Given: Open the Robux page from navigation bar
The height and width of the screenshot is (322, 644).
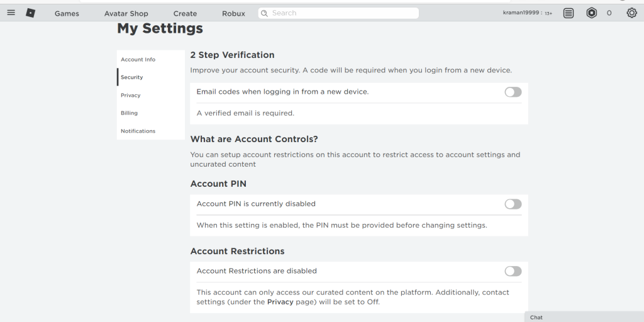Looking at the screenshot, I should (x=233, y=14).
